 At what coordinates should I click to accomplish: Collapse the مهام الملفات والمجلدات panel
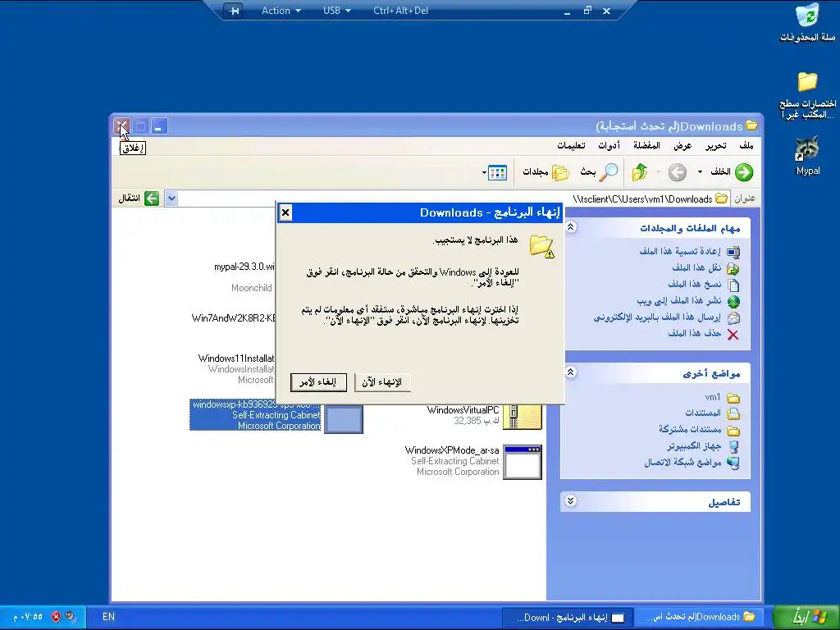(571, 227)
